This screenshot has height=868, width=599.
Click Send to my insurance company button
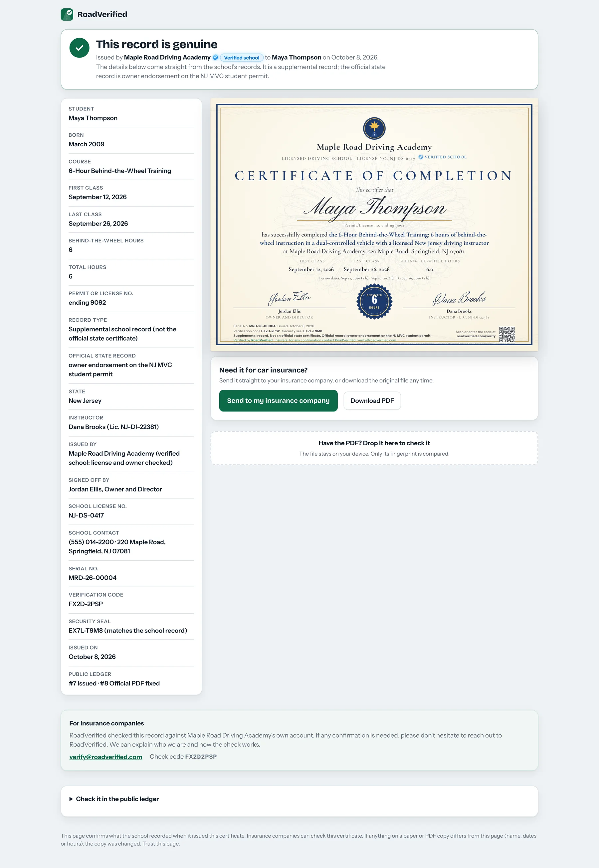(279, 401)
